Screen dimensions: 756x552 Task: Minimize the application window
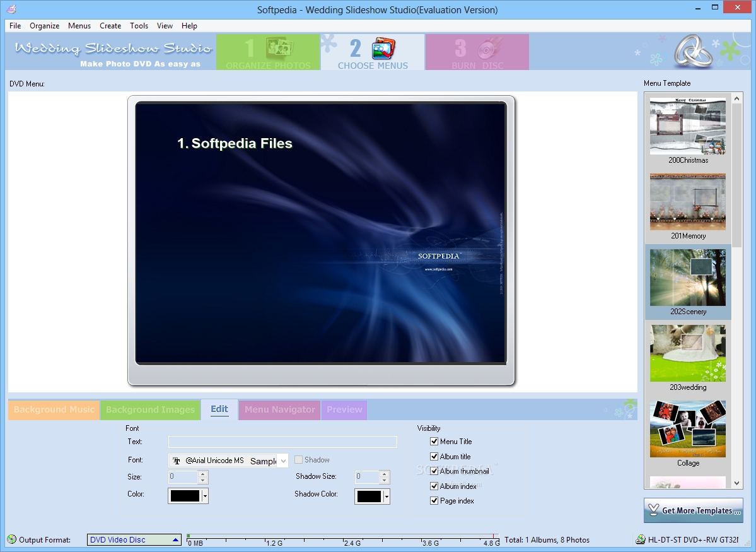[699, 8]
